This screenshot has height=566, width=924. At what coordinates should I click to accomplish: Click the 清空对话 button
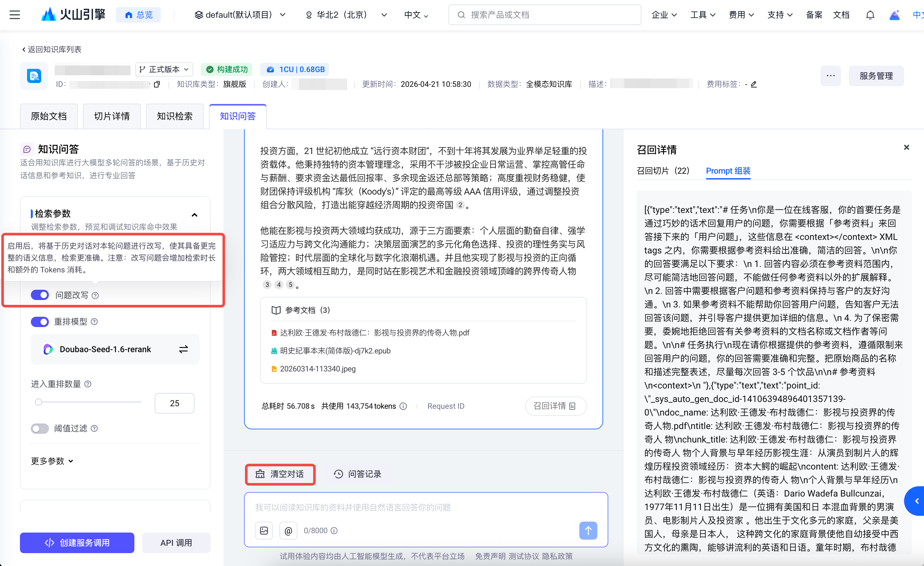click(x=280, y=474)
